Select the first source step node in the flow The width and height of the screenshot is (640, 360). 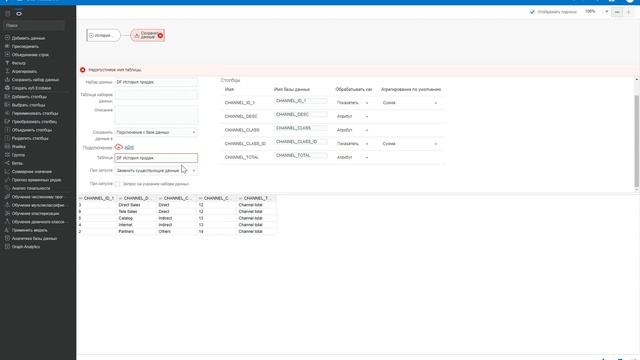coord(103,36)
